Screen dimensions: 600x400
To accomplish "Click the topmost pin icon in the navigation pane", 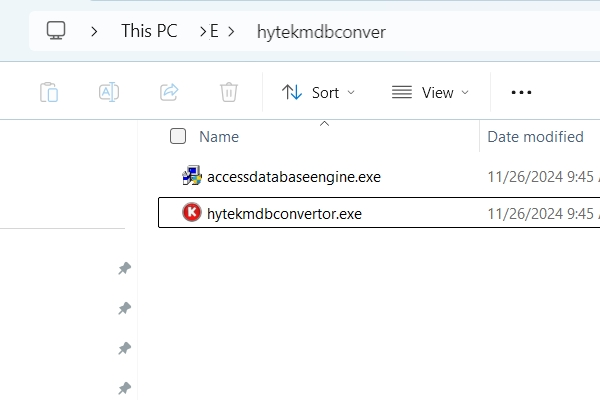I will tap(124, 269).
